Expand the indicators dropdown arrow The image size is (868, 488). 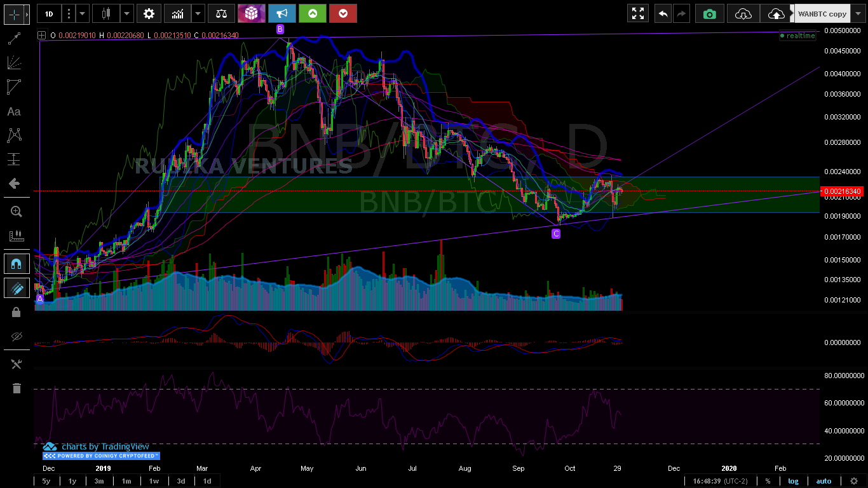click(198, 13)
